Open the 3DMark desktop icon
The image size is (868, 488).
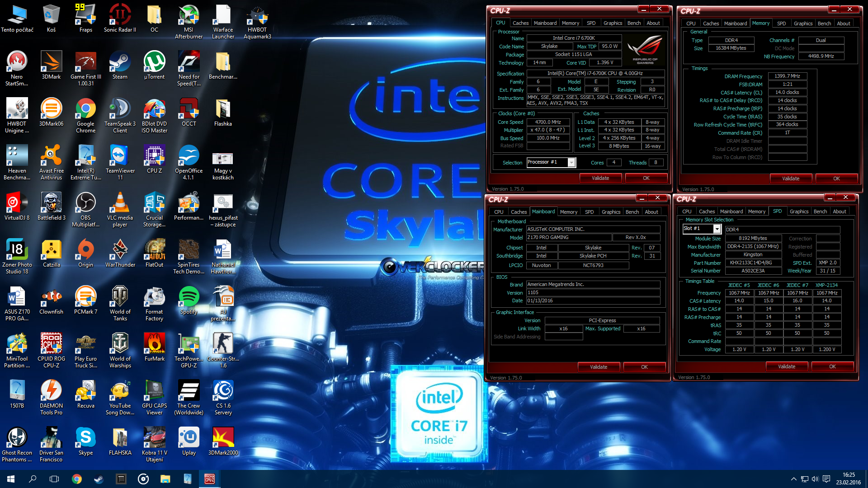[51, 66]
